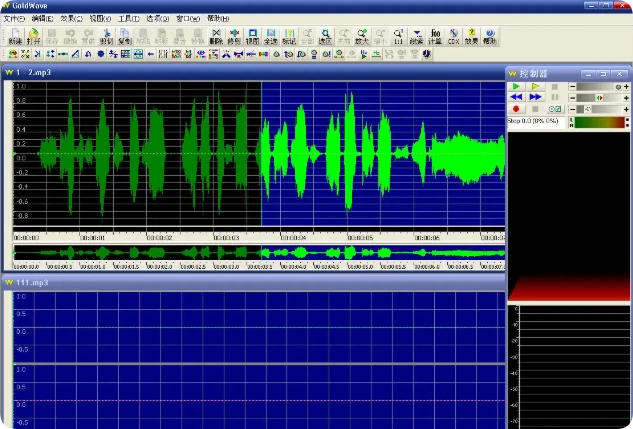Click the New (新建) file toolbar icon

coord(15,36)
